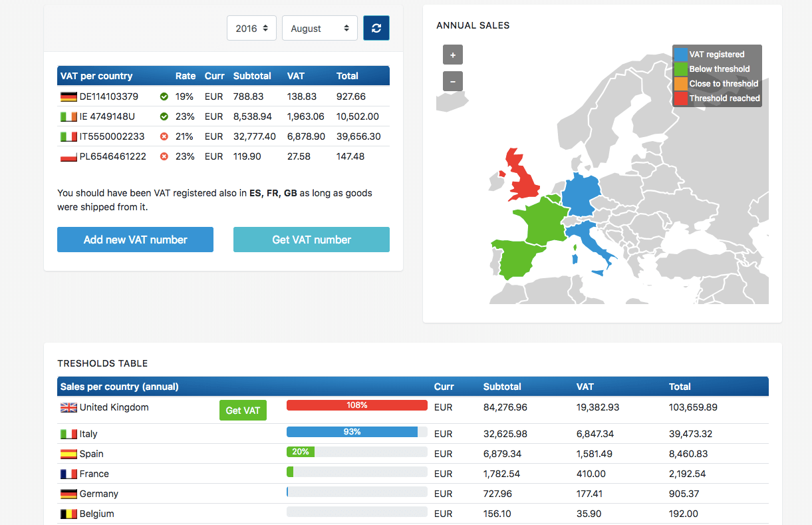Click the red invalid icon for PL6546461222
Screen dimensions: 812x525
164,156
